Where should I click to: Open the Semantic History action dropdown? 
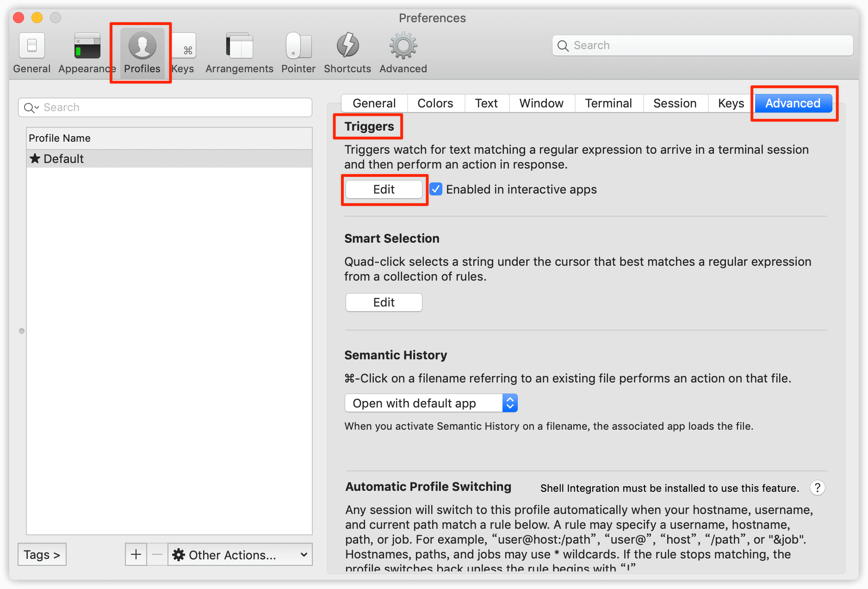click(x=431, y=403)
